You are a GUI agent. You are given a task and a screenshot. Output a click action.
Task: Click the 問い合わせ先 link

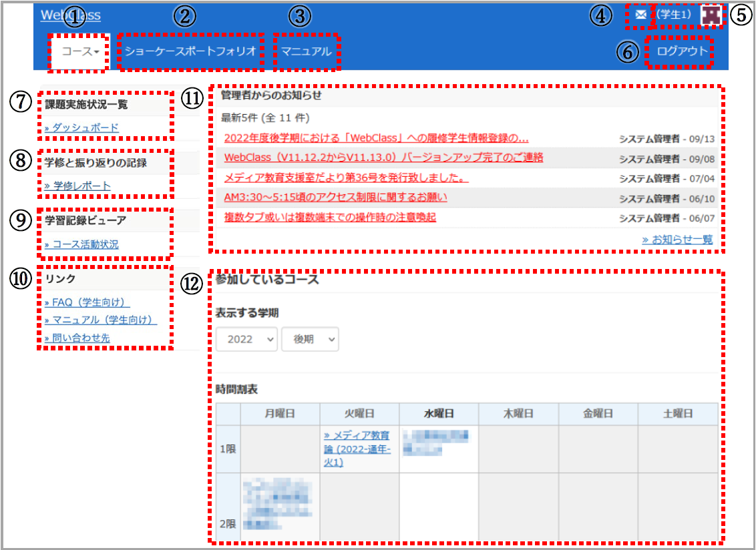pyautogui.click(x=77, y=338)
